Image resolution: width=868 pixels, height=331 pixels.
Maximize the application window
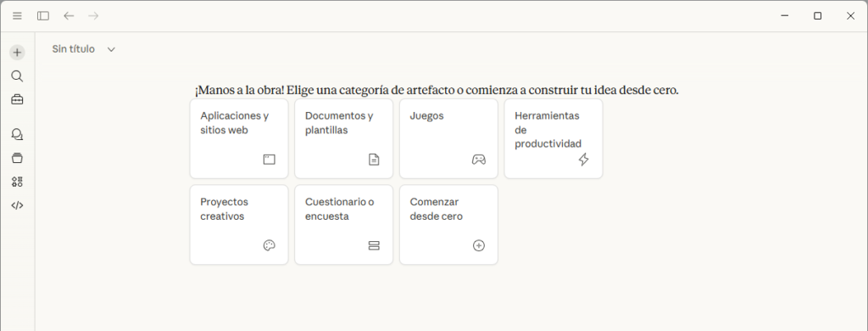(x=818, y=16)
